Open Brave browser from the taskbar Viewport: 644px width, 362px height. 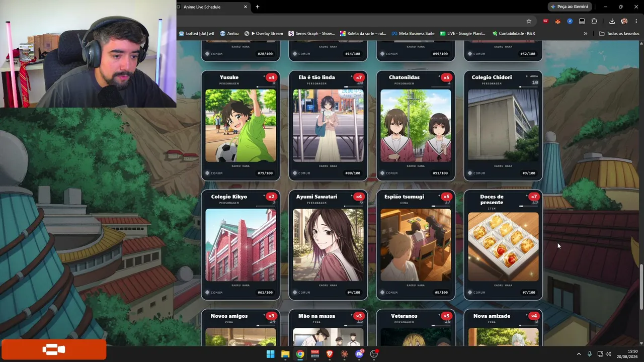[x=330, y=354]
